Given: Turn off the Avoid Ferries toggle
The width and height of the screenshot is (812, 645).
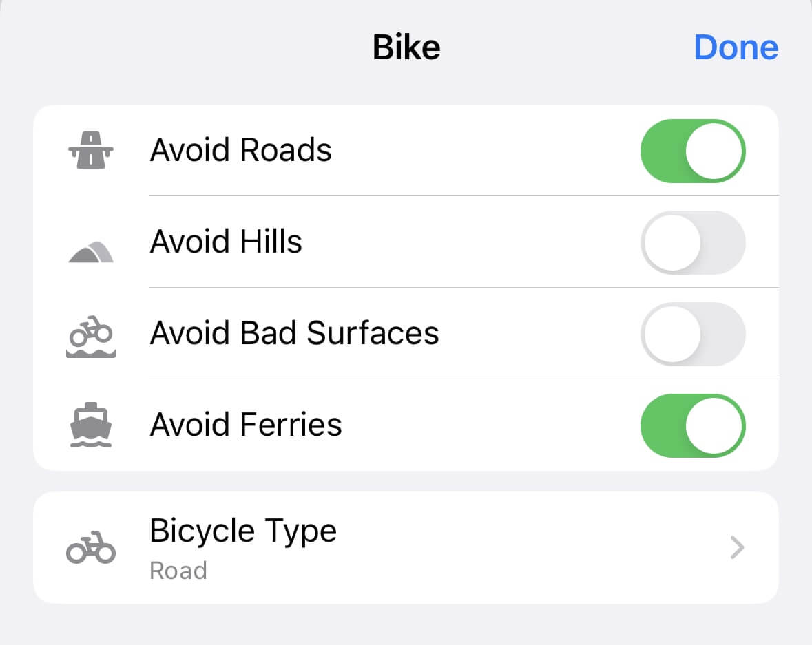Looking at the screenshot, I should (693, 425).
